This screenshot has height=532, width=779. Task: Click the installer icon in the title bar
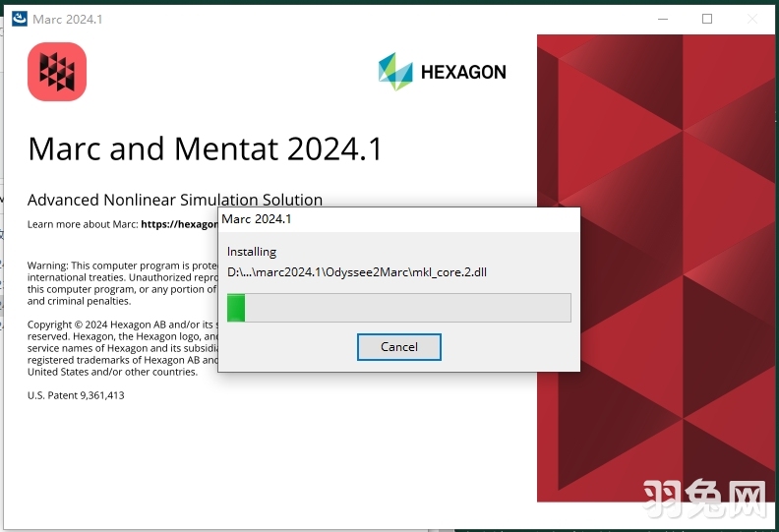pos(19,19)
